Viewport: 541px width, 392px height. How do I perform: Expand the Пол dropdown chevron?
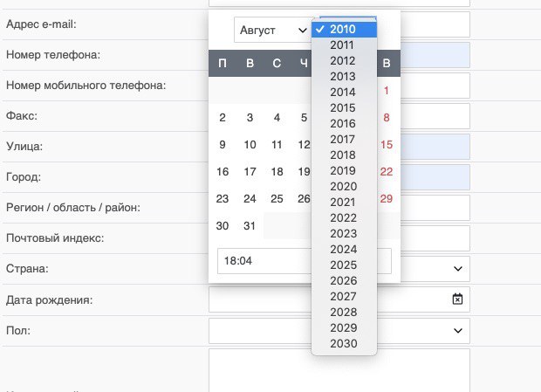coord(458,331)
